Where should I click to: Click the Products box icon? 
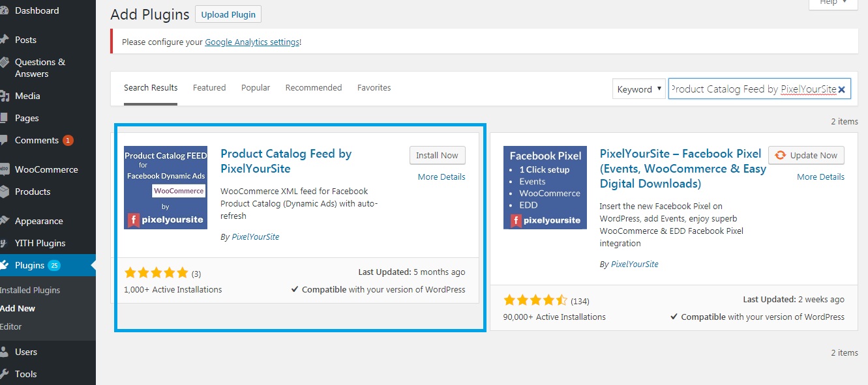point(4,192)
